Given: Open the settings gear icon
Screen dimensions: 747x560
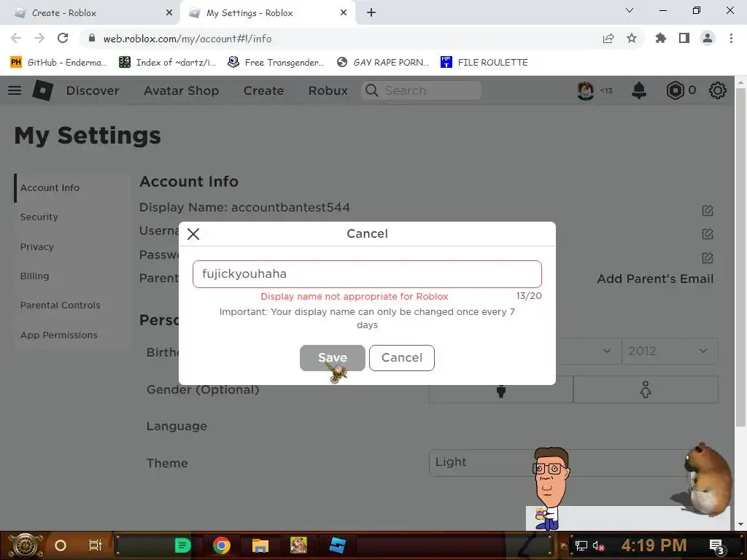Looking at the screenshot, I should [718, 90].
